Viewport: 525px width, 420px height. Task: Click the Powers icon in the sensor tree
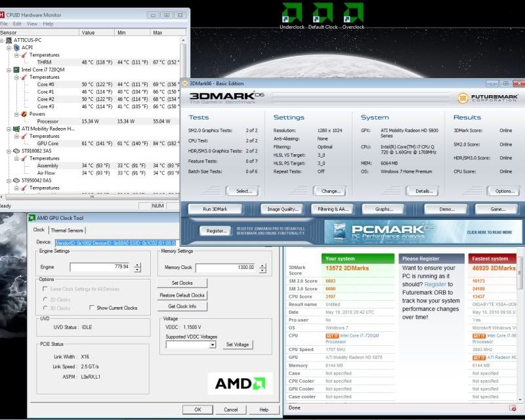[24, 114]
